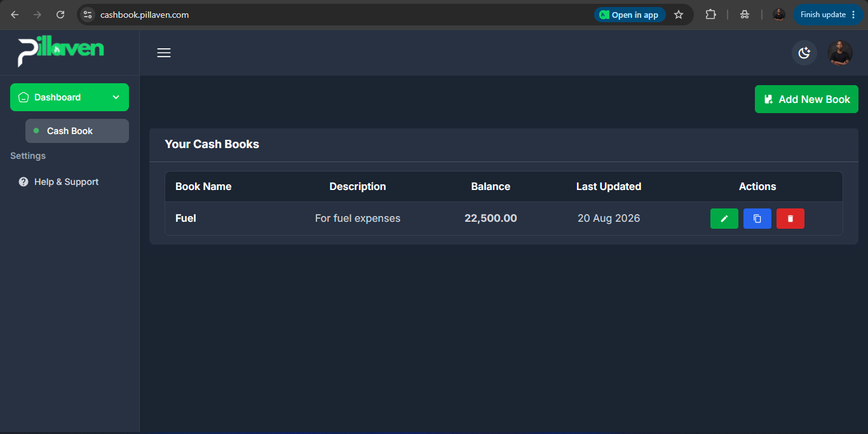Click the 'Your Cash Books' heading
The image size is (868, 434).
[212, 144]
